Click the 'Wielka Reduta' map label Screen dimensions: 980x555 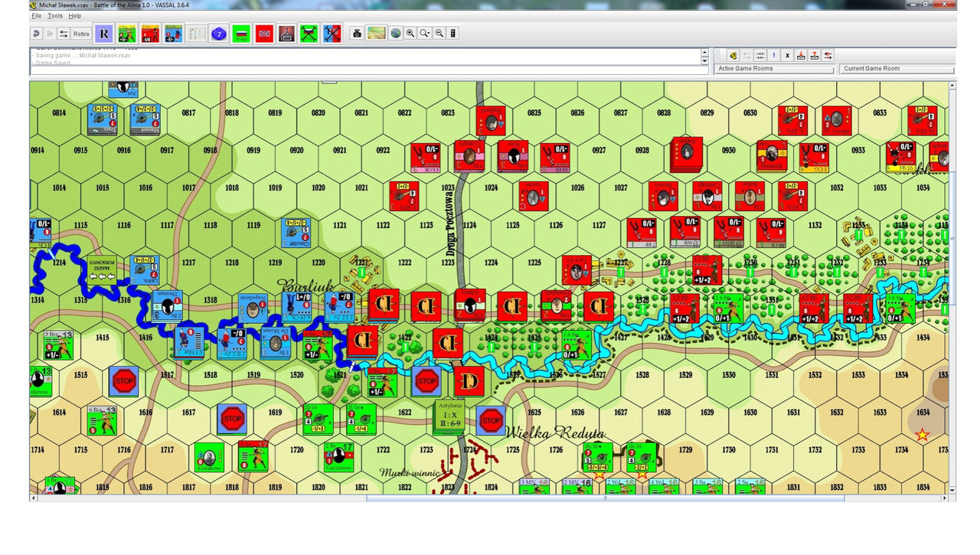(x=554, y=433)
